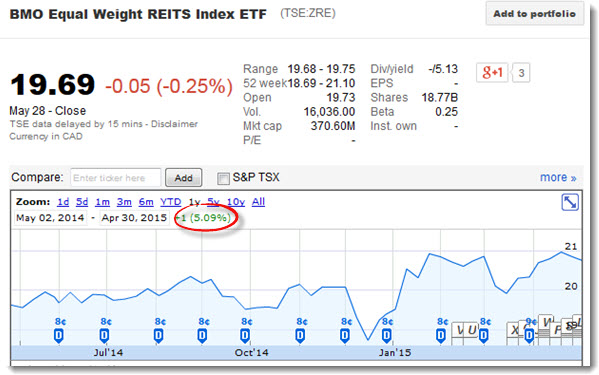This screenshot has width=599, height=375.
Task: Click the bottom timeline range bar
Action: 296,352
